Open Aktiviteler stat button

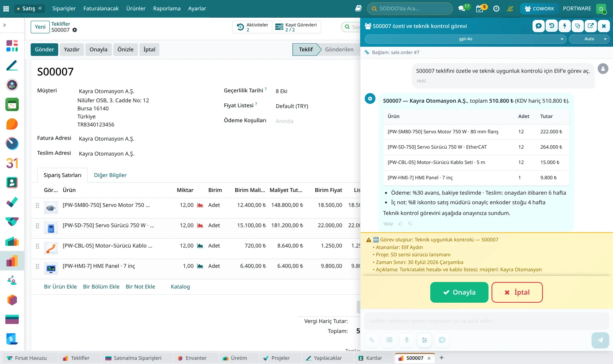(252, 27)
